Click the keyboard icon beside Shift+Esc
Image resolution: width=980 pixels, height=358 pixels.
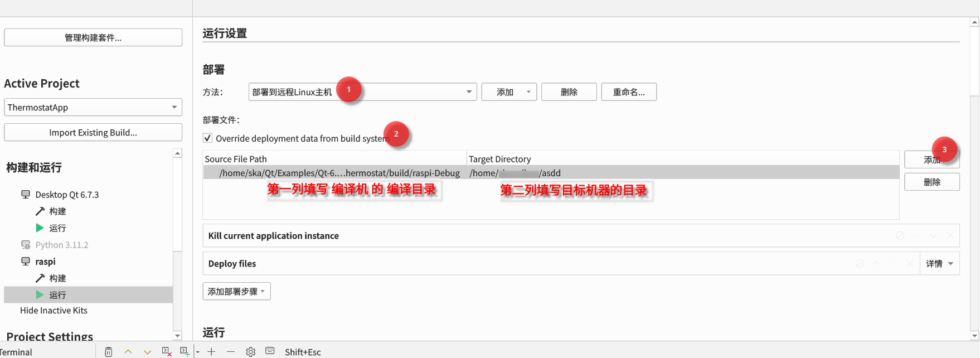click(270, 351)
